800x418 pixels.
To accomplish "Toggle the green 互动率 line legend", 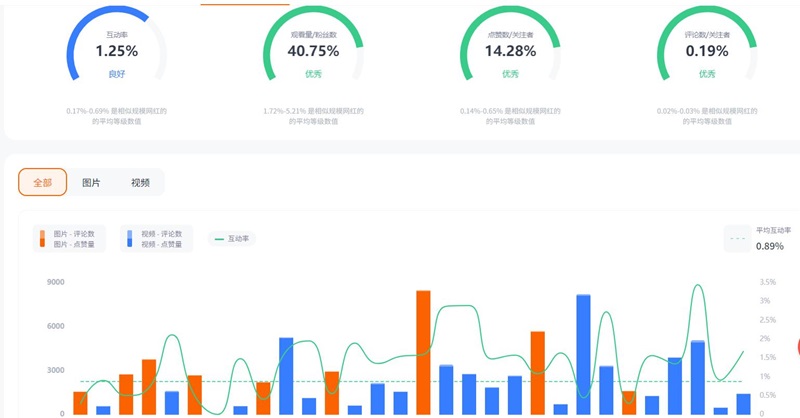I will 231,239.
